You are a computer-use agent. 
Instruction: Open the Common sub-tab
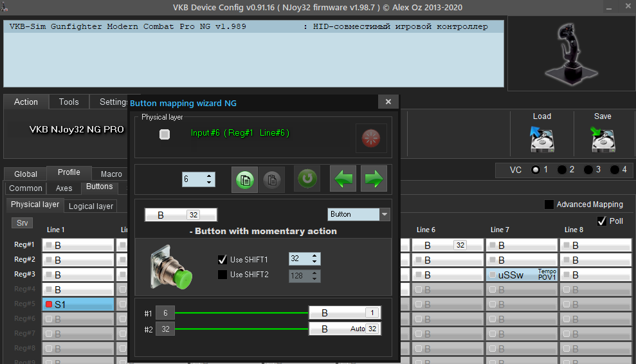click(26, 188)
